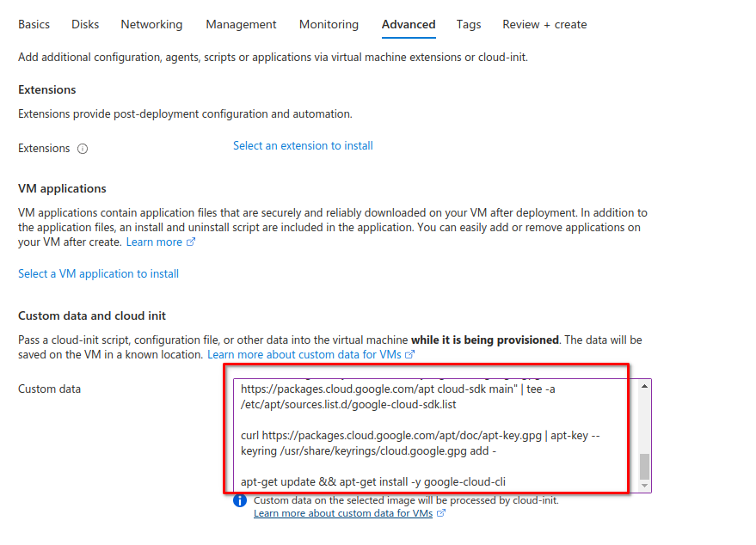Open the Review + create tab

tap(544, 25)
